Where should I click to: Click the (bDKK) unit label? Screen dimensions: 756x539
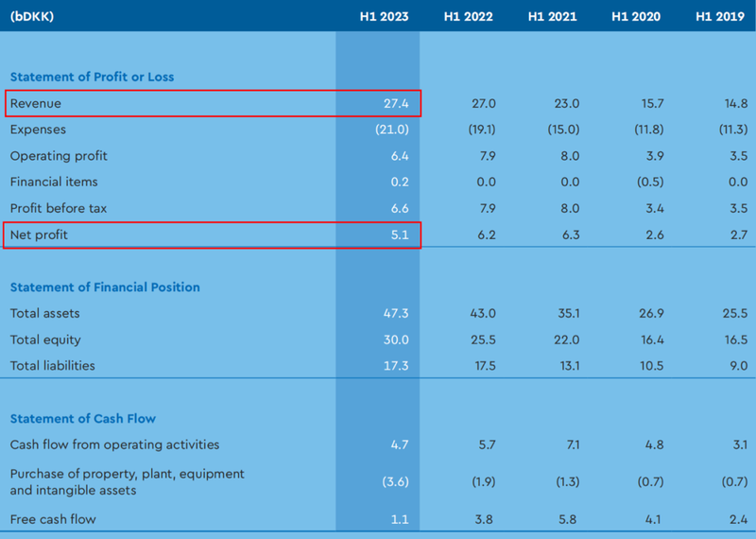tap(32, 16)
